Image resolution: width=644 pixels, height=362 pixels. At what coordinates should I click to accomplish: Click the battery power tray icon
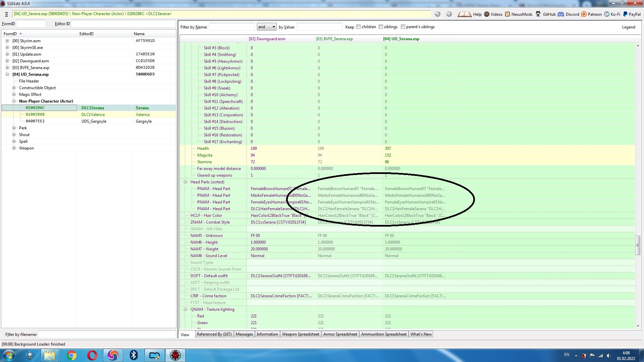[584, 356]
